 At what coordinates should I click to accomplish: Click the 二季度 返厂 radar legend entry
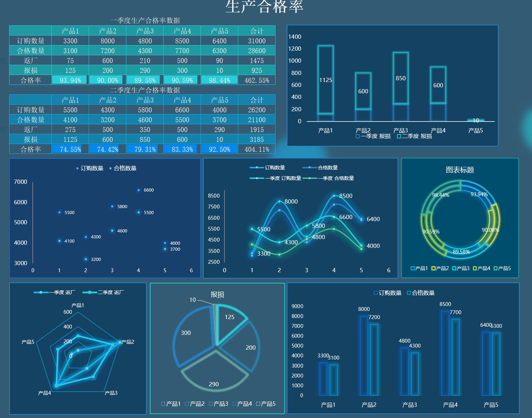103,292
